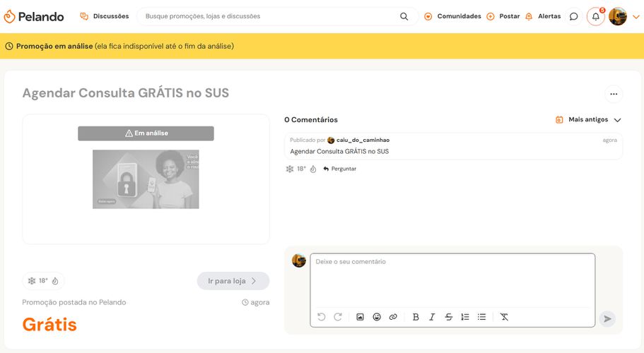
Task: Click the Ir para loja button
Action: point(233,281)
